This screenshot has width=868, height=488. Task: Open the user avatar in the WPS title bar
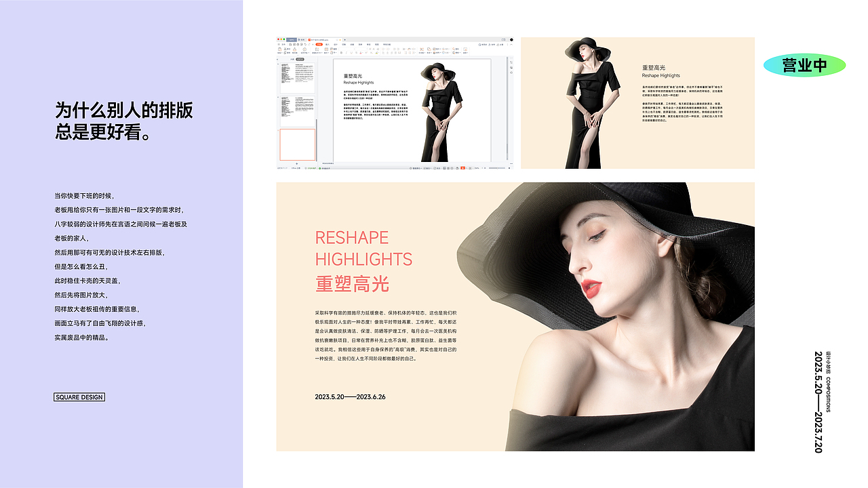[x=511, y=39]
